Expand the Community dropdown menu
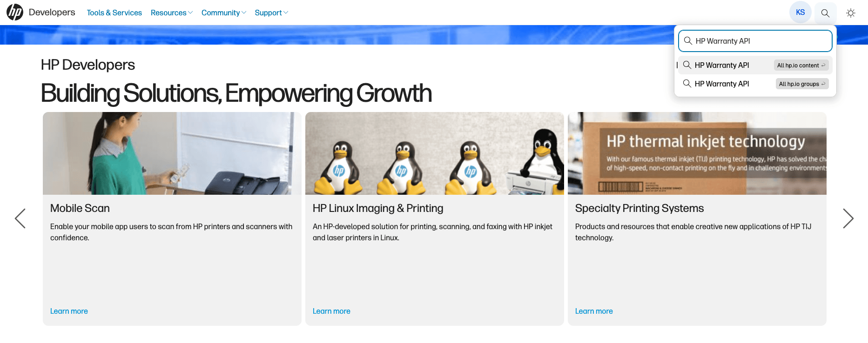Image resolution: width=868 pixels, height=343 pixels. (x=224, y=13)
